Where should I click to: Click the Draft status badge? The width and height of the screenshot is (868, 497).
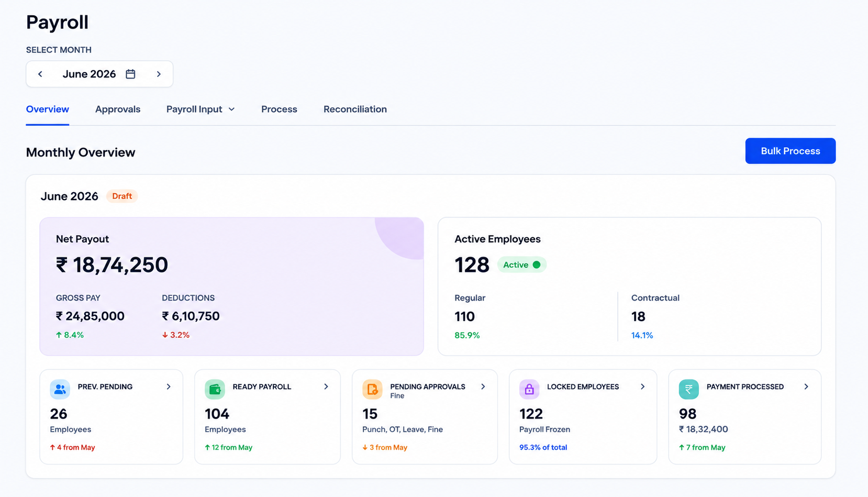[x=122, y=196]
